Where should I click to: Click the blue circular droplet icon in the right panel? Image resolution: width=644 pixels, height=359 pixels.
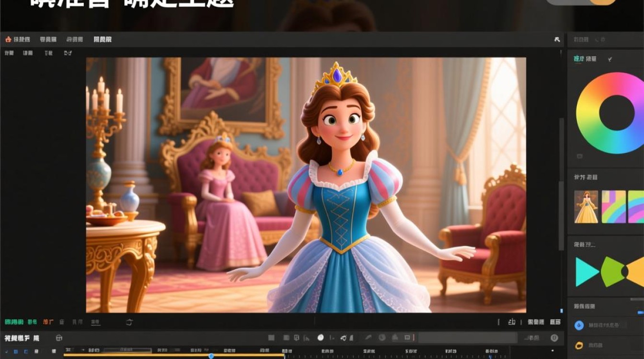point(579,325)
